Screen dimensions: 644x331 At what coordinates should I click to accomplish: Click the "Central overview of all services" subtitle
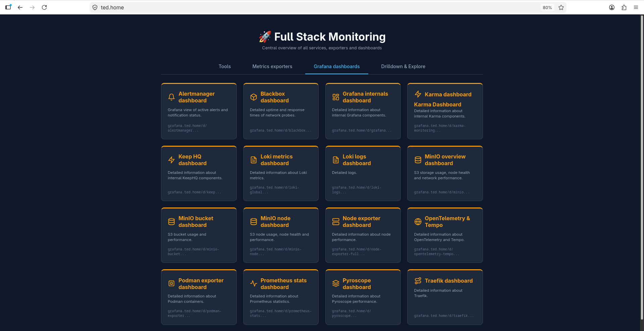[x=322, y=48]
